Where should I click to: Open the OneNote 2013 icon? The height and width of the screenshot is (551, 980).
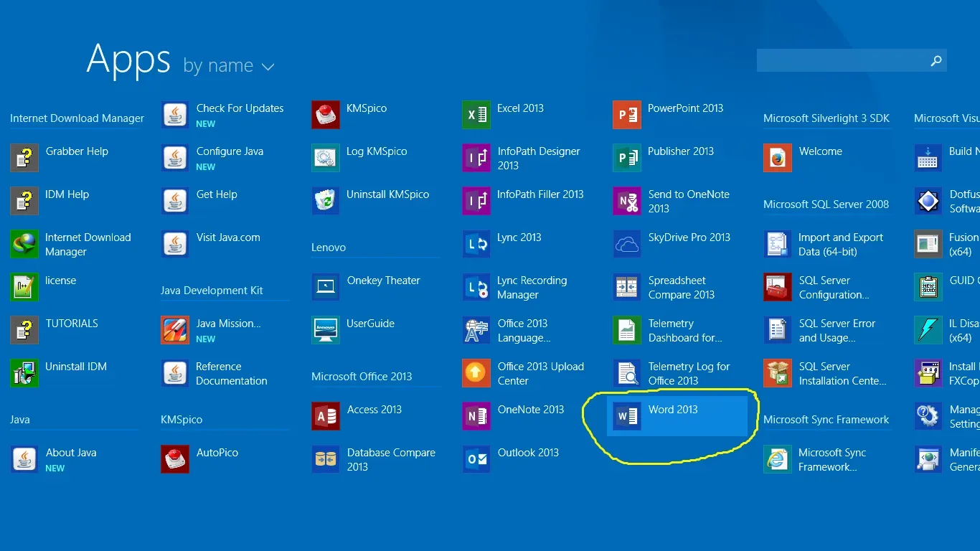(x=476, y=416)
